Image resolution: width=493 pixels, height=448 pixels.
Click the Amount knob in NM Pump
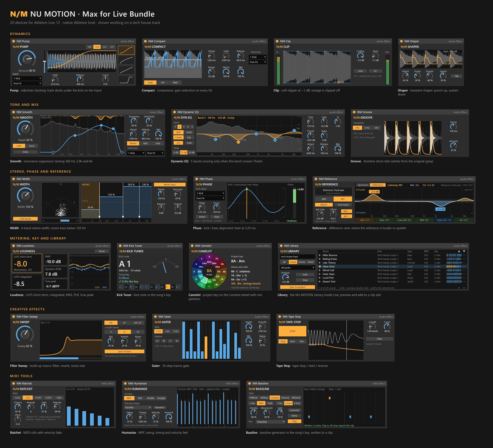[27, 59]
